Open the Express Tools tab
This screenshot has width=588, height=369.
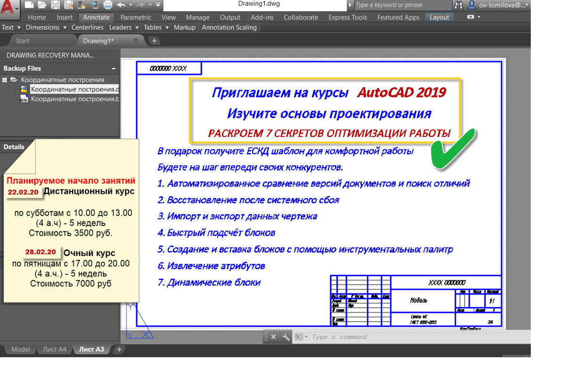point(348,17)
